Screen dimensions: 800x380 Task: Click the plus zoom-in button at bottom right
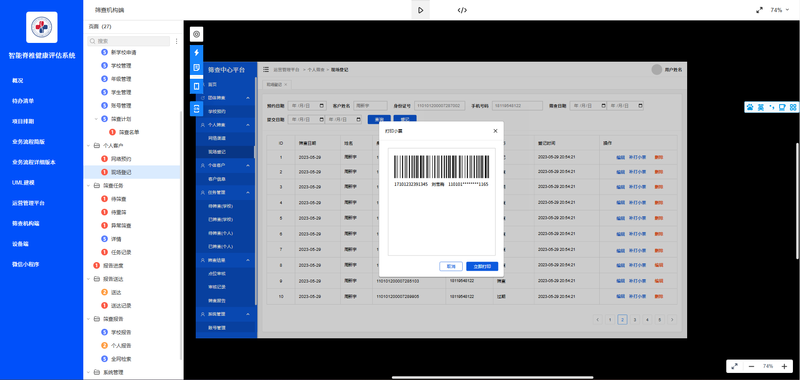click(x=784, y=366)
